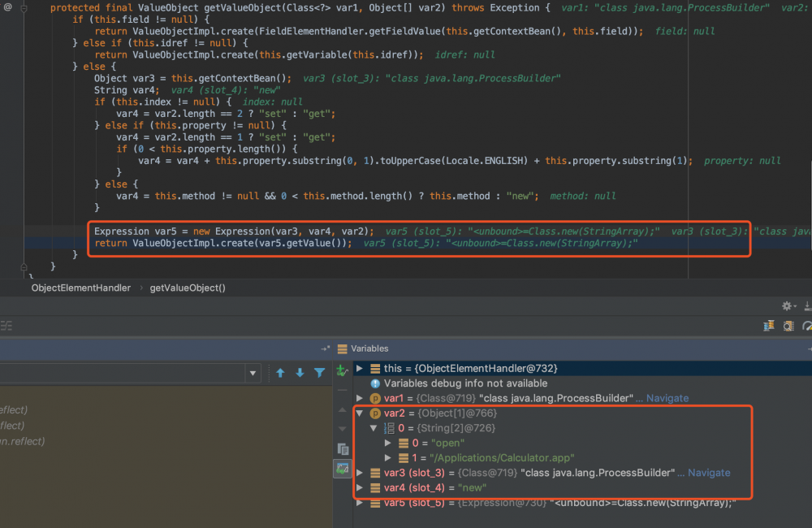Screen dimensions: 812x528
Task: Click the 'Expression var5 = new Expression' code line
Action: pos(234,232)
